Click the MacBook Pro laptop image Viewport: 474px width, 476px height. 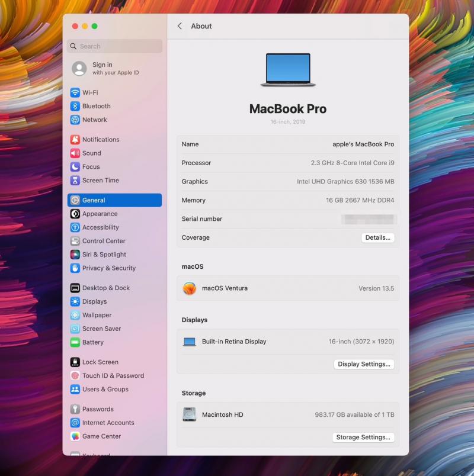coord(288,70)
